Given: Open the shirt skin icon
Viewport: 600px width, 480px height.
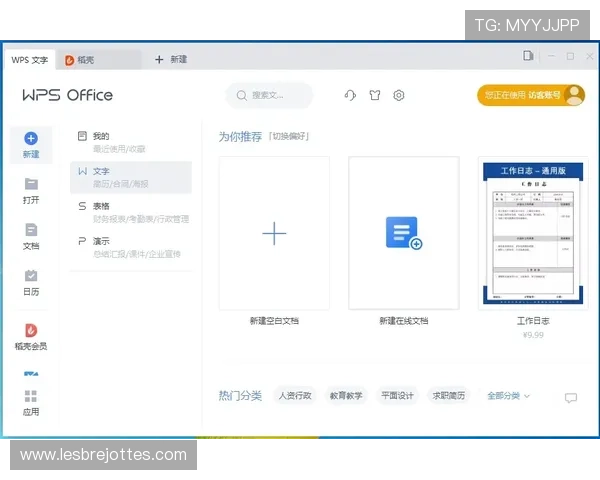Looking at the screenshot, I should tap(375, 95).
